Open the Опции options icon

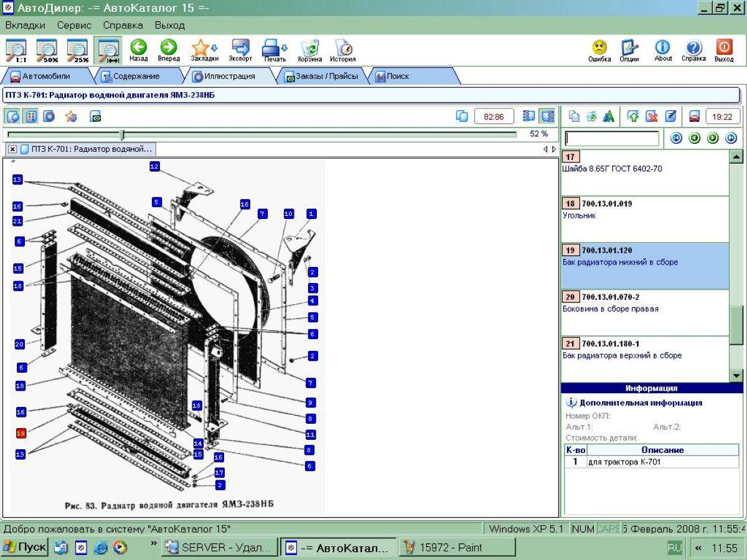click(629, 50)
